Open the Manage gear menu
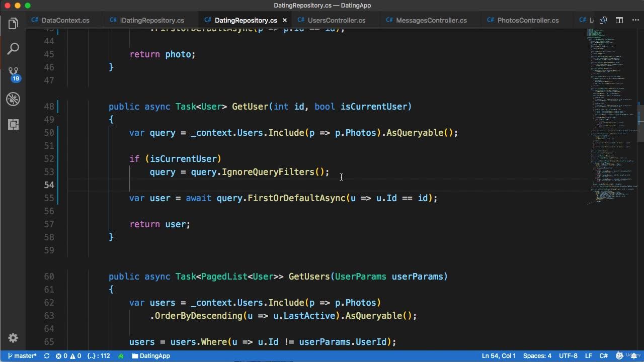644x362 pixels. pyautogui.click(x=13, y=338)
